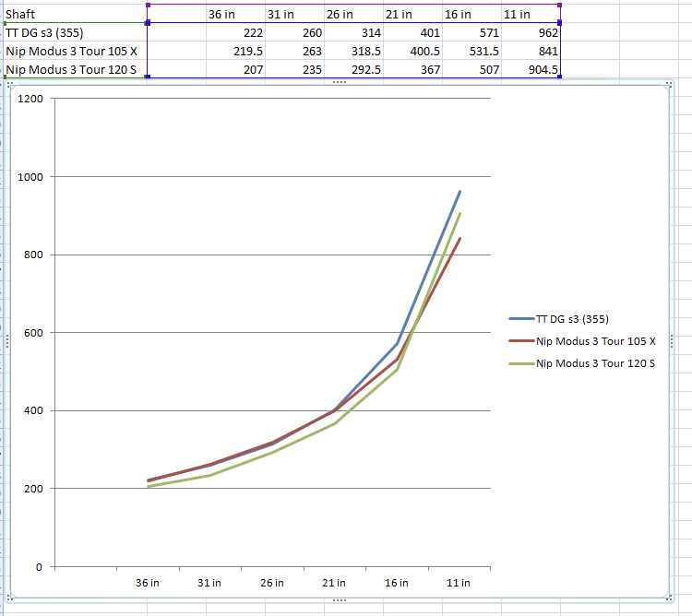This screenshot has height=616, width=692.
Task: Select cell containing value 318.5
Action: click(x=354, y=51)
